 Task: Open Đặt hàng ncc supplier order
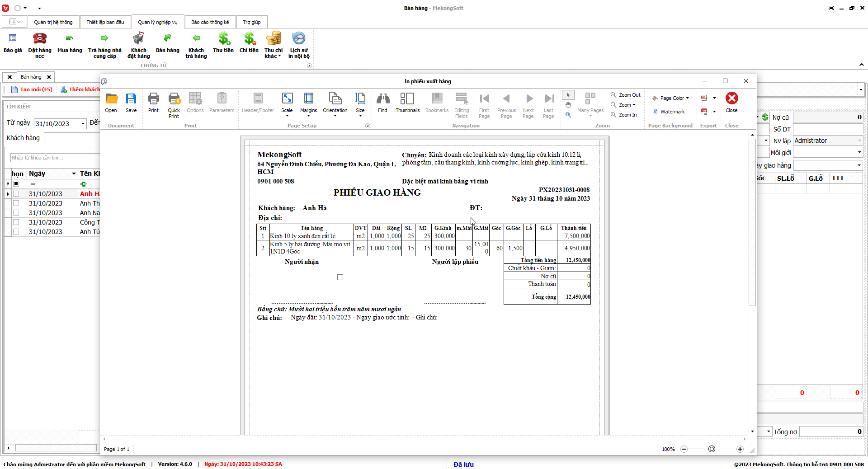coord(40,45)
